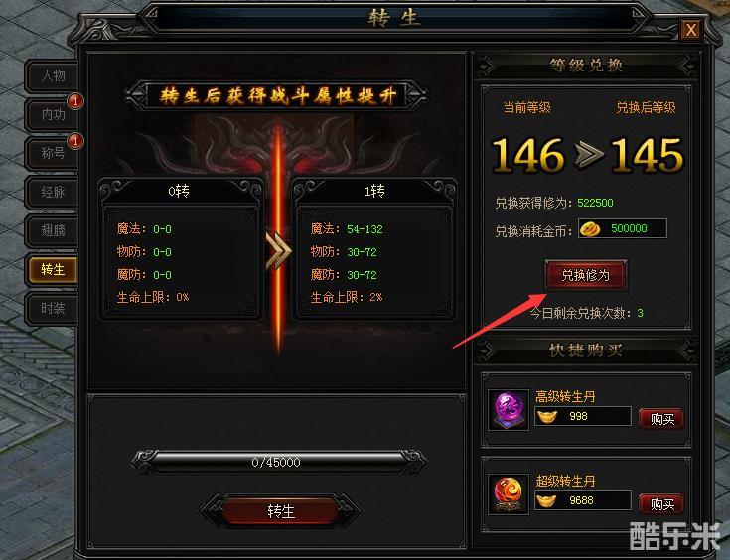Image resolution: width=730 pixels, height=560 pixels.
Task: Open the 称号 title tab
Action: point(52,153)
